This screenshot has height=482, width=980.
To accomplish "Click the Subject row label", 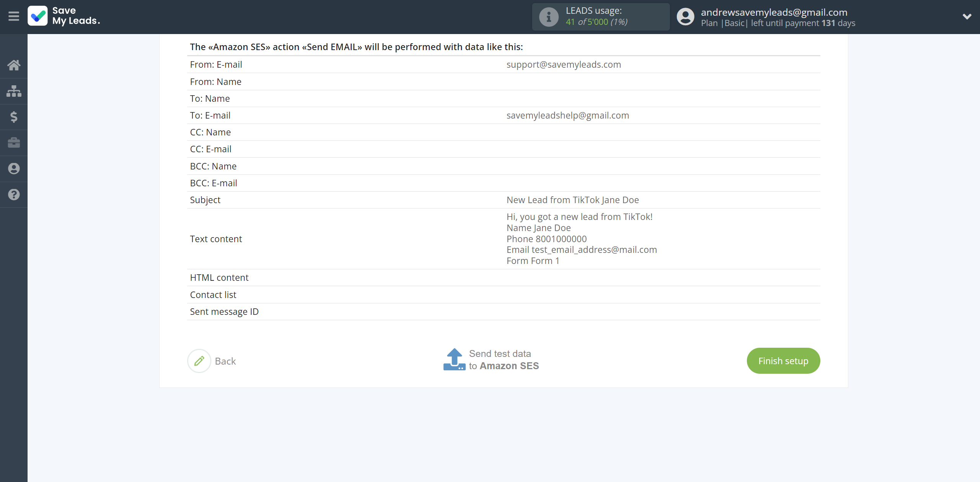I will coord(205,200).
